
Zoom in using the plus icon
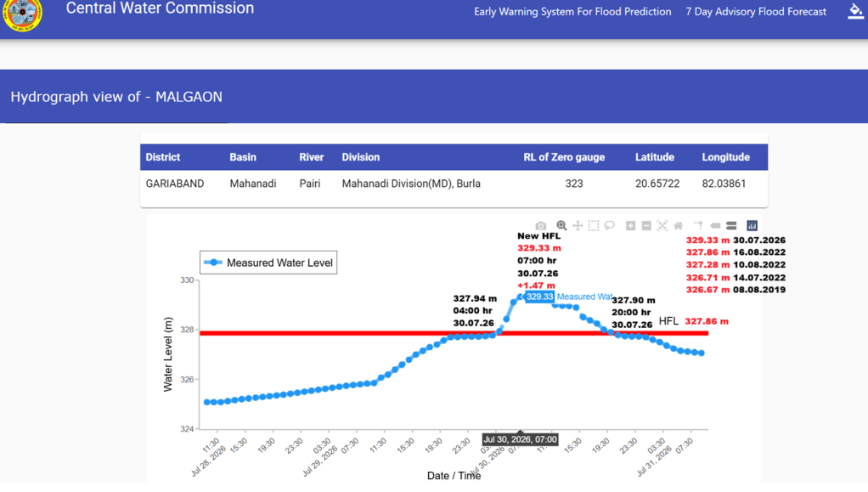point(630,225)
